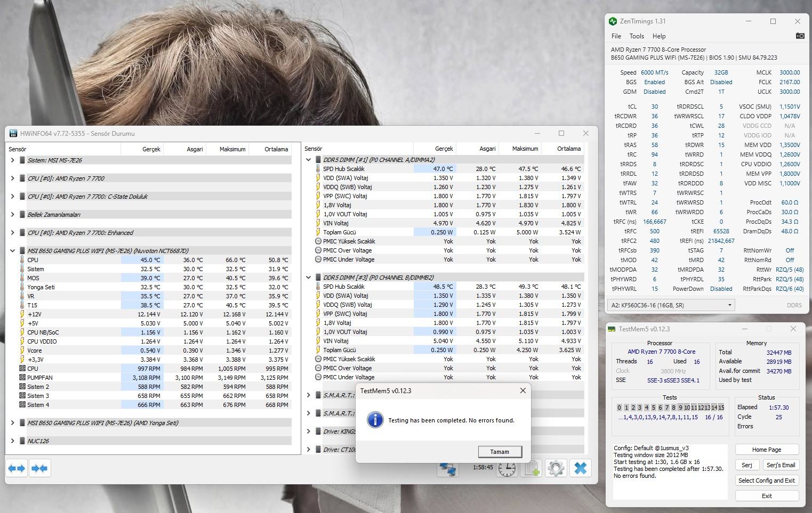The width and height of the screenshot is (812, 513).
Task: Click CPU temperature thermometer icon
Action: point(22,260)
